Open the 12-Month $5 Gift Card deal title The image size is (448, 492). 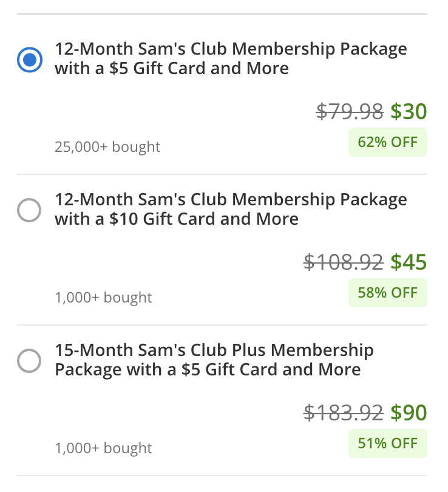point(231,58)
